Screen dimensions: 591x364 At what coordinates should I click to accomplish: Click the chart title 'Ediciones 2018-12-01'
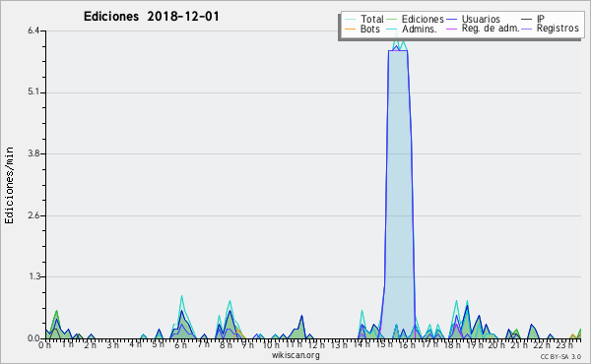tap(151, 17)
